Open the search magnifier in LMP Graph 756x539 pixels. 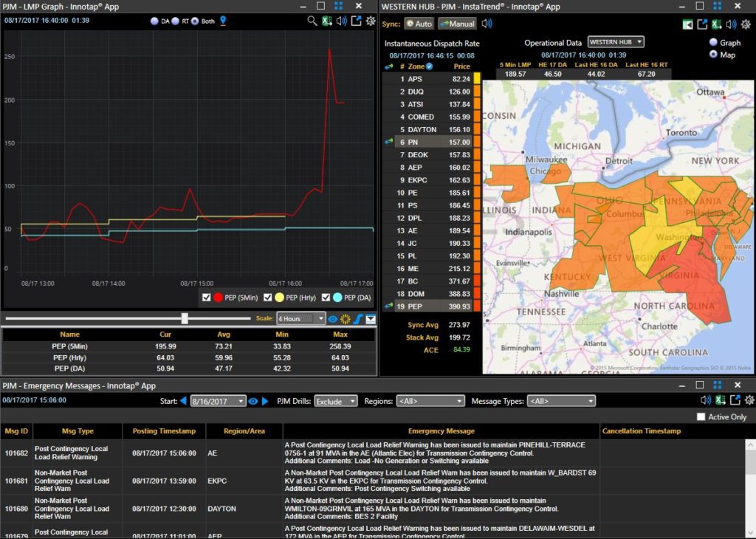(x=312, y=21)
